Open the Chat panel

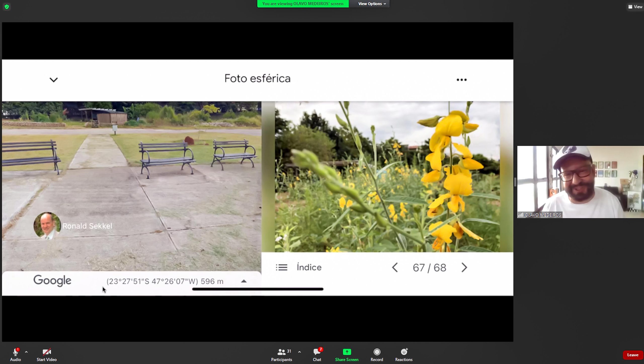[x=317, y=355]
